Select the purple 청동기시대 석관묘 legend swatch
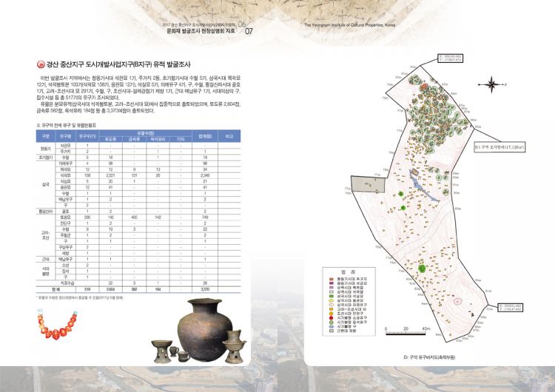This screenshot has height=392, width=555. [332, 284]
